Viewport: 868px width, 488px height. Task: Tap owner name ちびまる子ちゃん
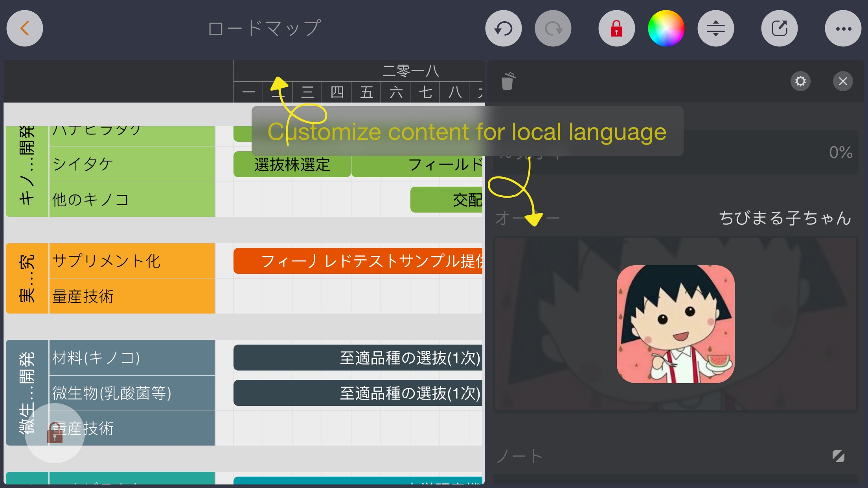point(785,218)
